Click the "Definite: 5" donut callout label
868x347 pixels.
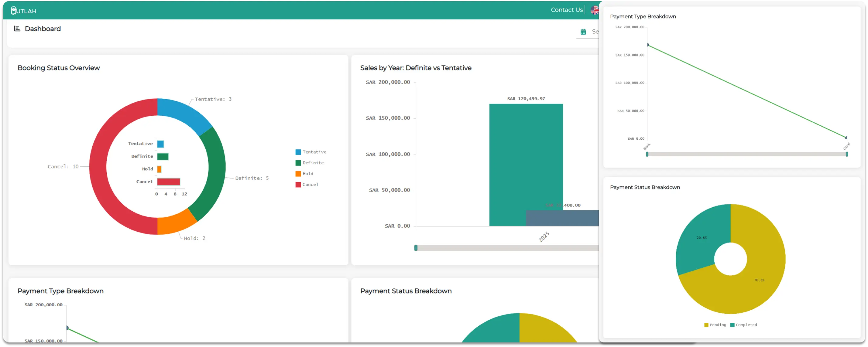pyautogui.click(x=252, y=178)
